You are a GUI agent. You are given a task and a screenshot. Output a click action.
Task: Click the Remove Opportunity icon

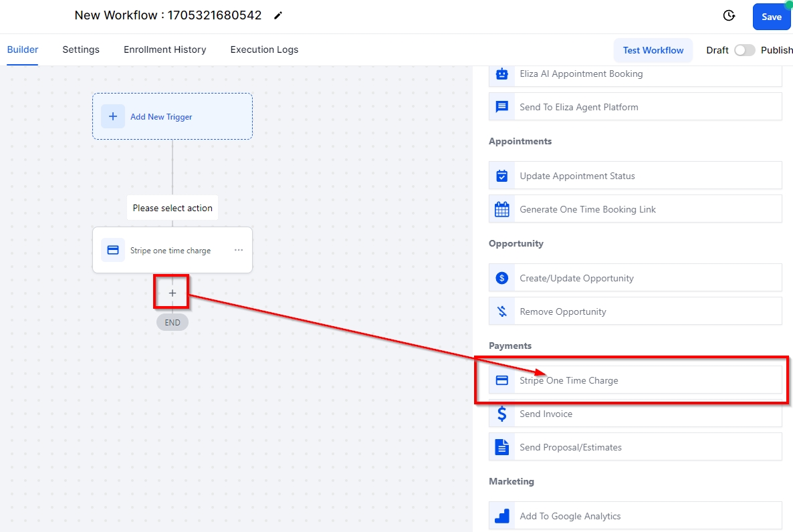pos(501,311)
